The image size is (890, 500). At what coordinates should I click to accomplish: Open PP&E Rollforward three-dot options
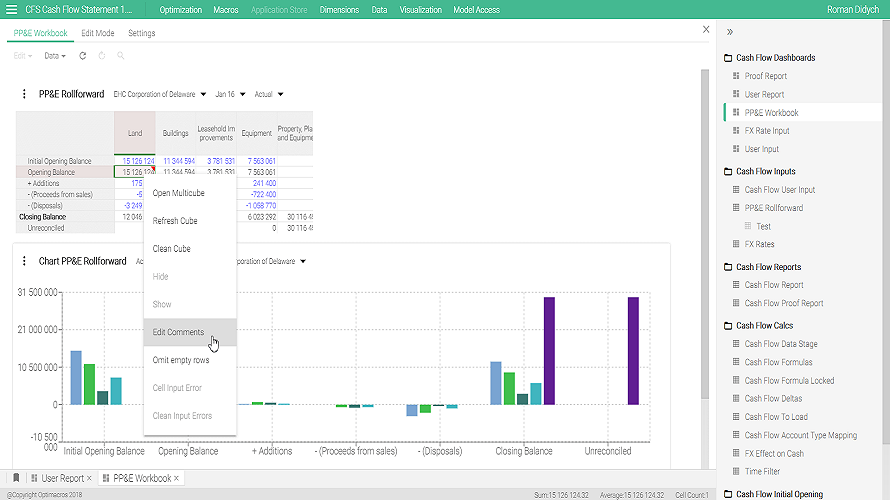click(24, 94)
